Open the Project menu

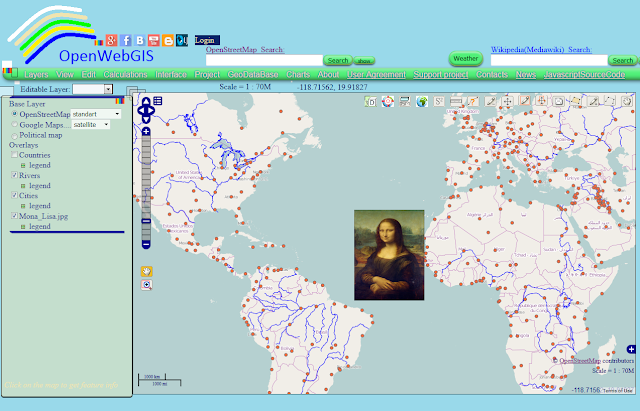click(207, 74)
